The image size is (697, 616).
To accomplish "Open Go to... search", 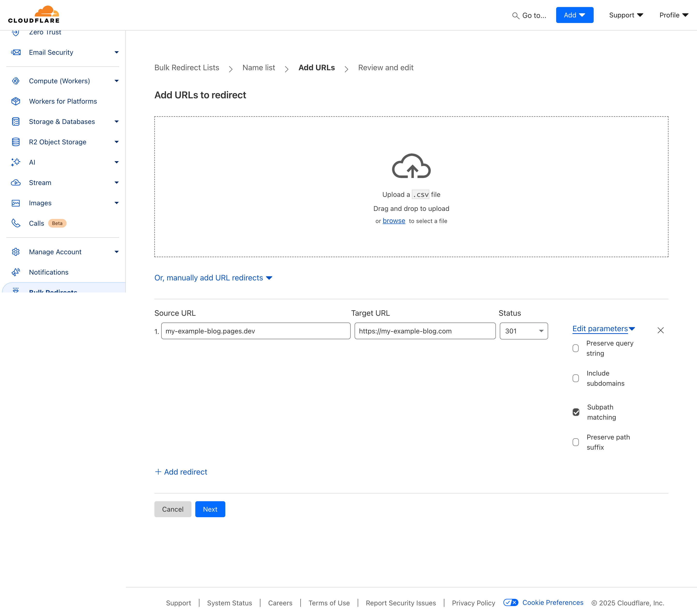I will pos(529,15).
